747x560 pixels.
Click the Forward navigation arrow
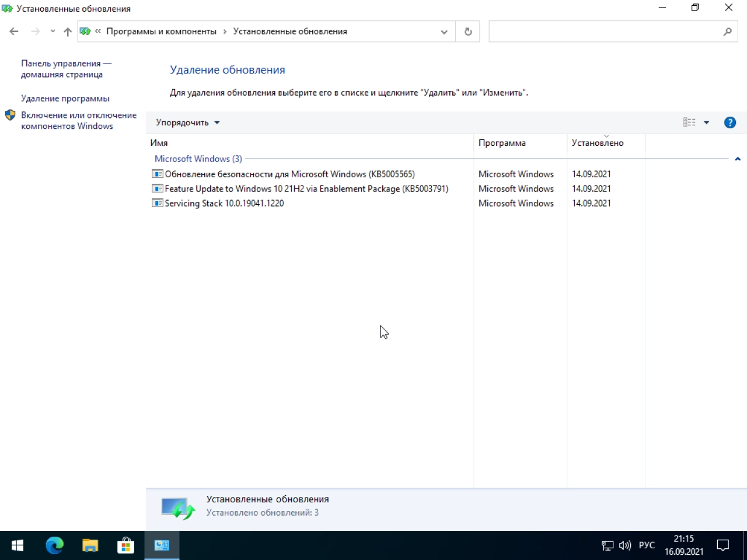pos(36,32)
